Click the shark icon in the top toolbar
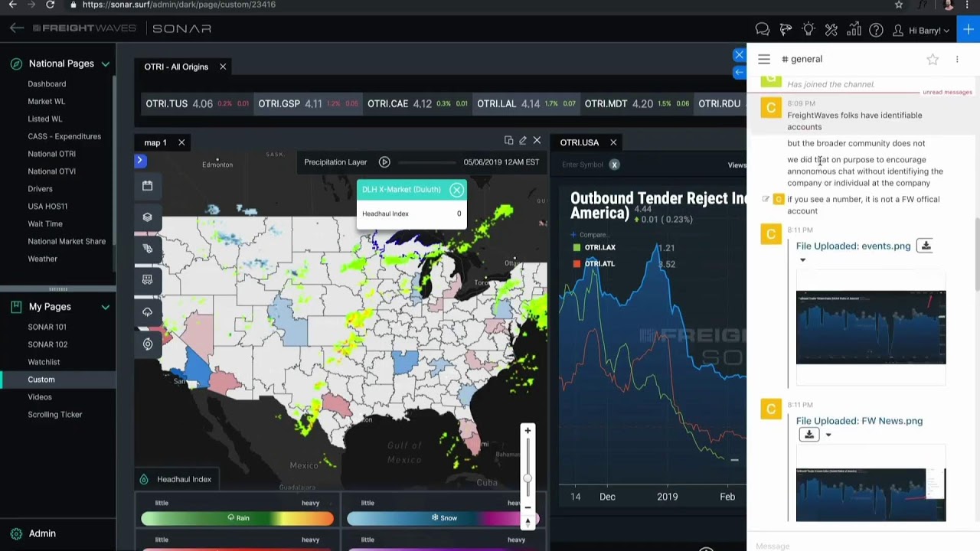This screenshot has width=980, height=551. click(786, 30)
